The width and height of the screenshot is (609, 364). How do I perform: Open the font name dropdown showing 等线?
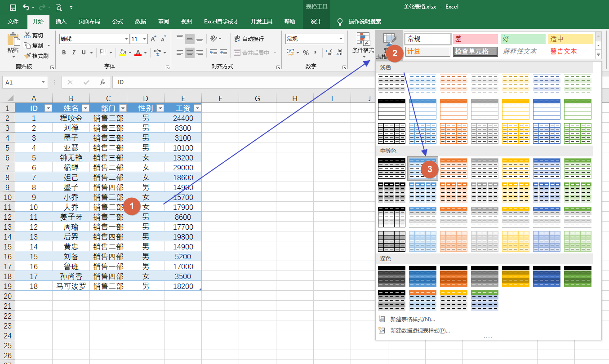126,39
